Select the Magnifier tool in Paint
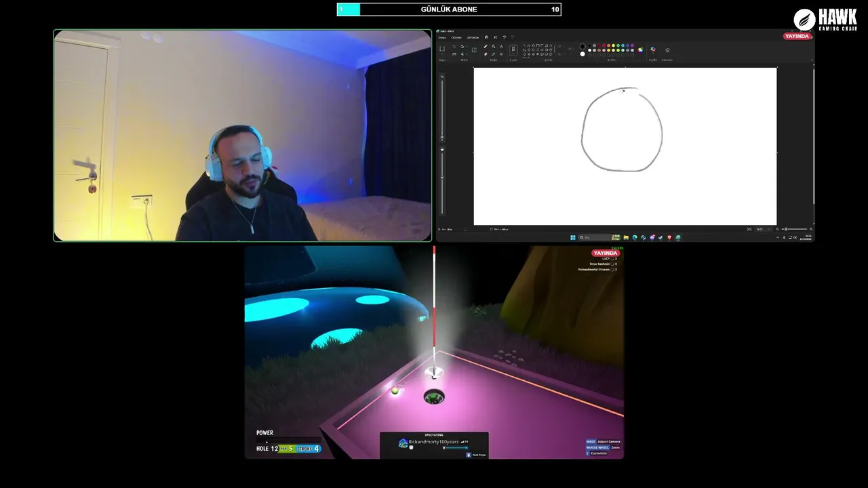868x488 pixels. click(x=501, y=54)
